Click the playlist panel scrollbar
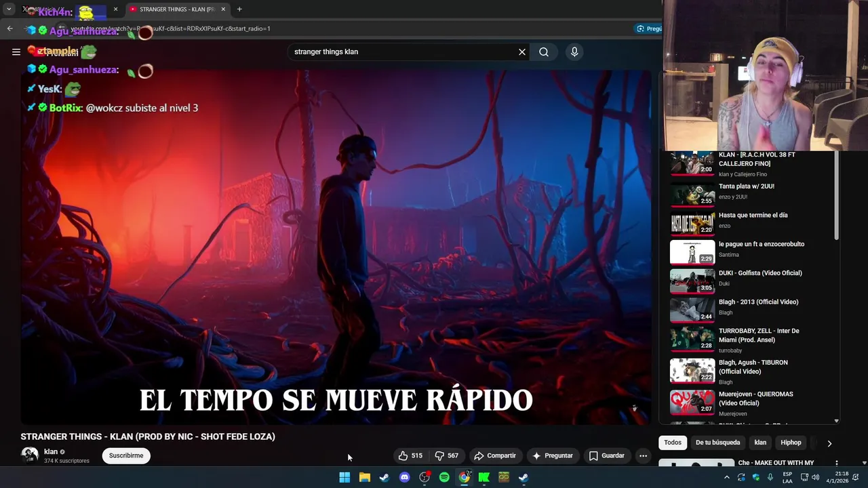Image resolution: width=868 pixels, height=488 pixels. click(x=836, y=197)
